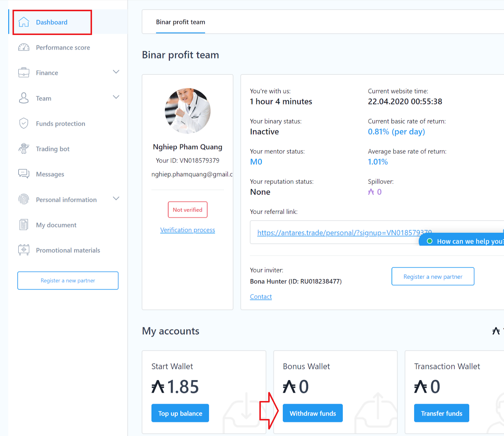The width and height of the screenshot is (504, 436).
Task: Click the Promotional materials icon
Action: [24, 250]
